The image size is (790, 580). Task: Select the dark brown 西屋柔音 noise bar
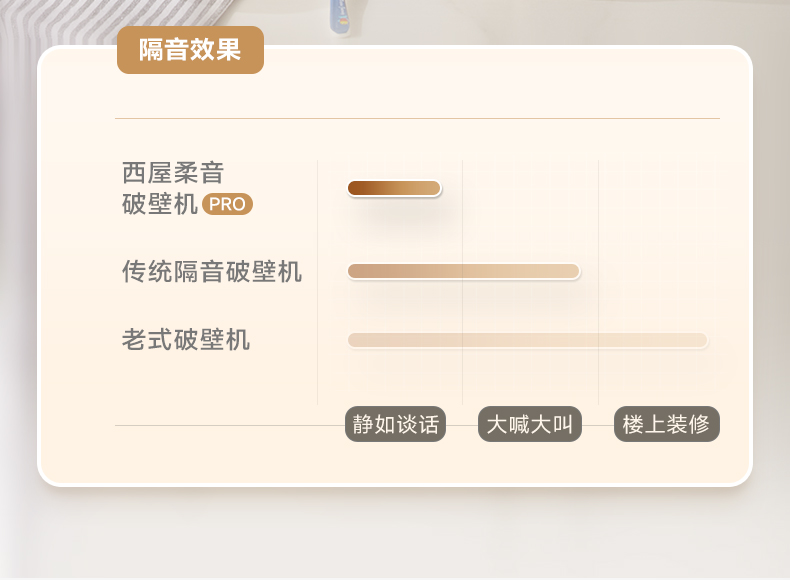tap(394, 188)
